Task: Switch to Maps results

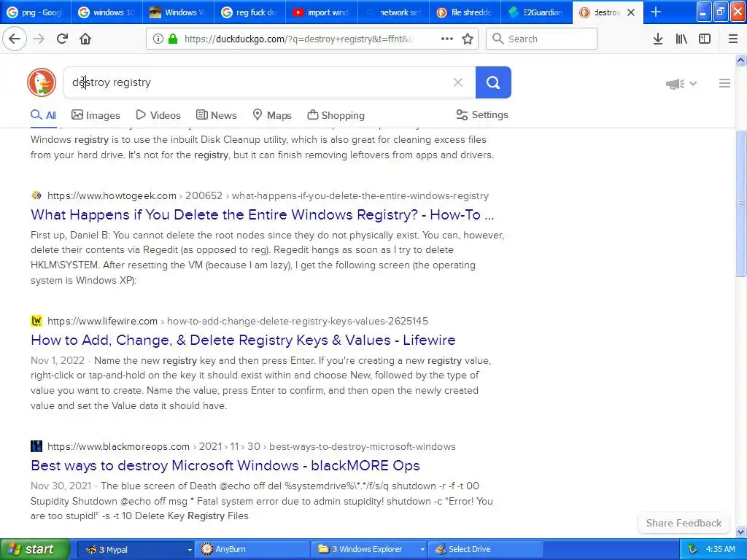Action: (x=272, y=114)
